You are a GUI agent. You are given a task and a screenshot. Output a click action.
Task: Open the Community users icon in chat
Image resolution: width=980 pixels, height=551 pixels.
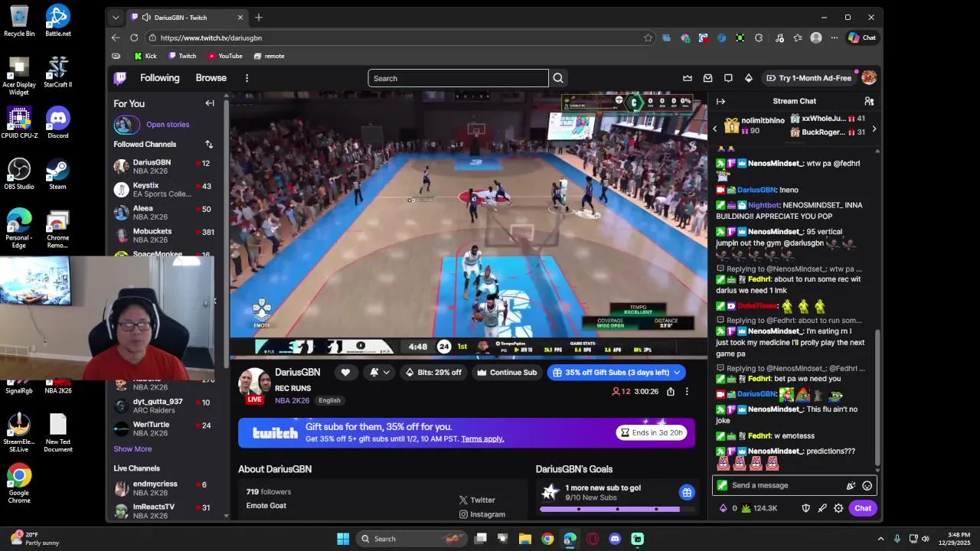coord(869,101)
